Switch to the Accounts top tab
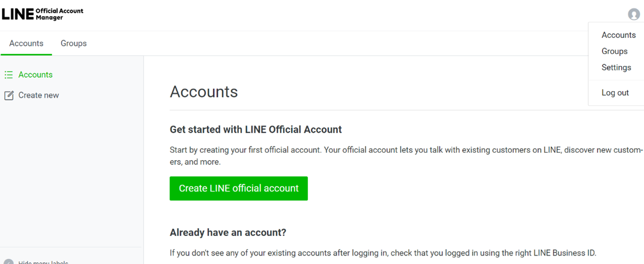Viewport: 644px width, 264px height. 26,43
